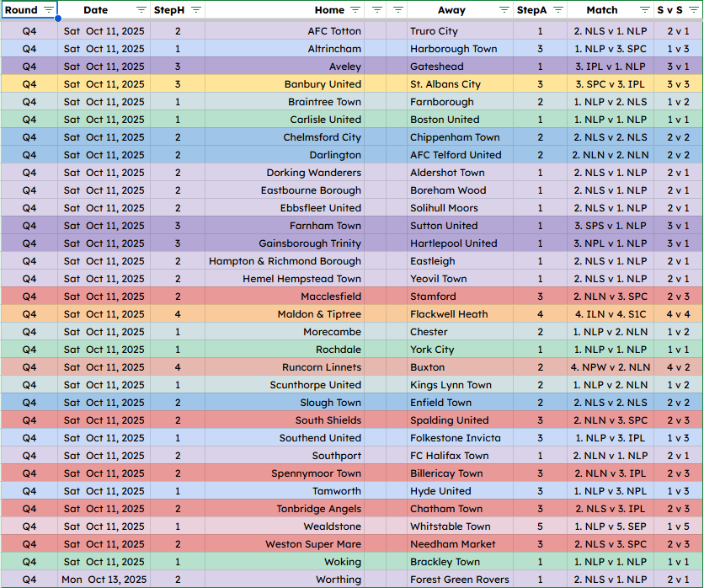Select the Sutton United cell
The width and height of the screenshot is (704, 588).
tap(460, 226)
